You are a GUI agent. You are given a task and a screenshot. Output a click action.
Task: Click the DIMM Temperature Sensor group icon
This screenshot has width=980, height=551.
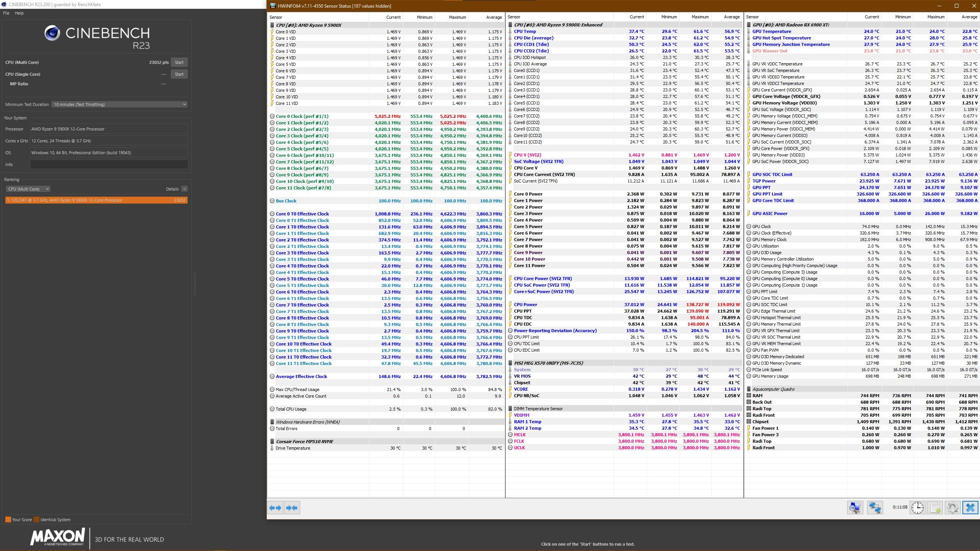[510, 409]
